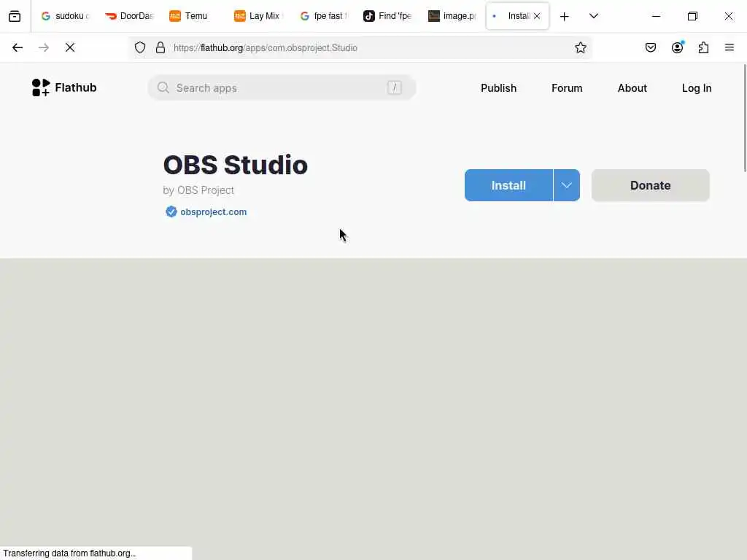
Task: Click the slash shortcut hint in search
Action: [x=395, y=87]
